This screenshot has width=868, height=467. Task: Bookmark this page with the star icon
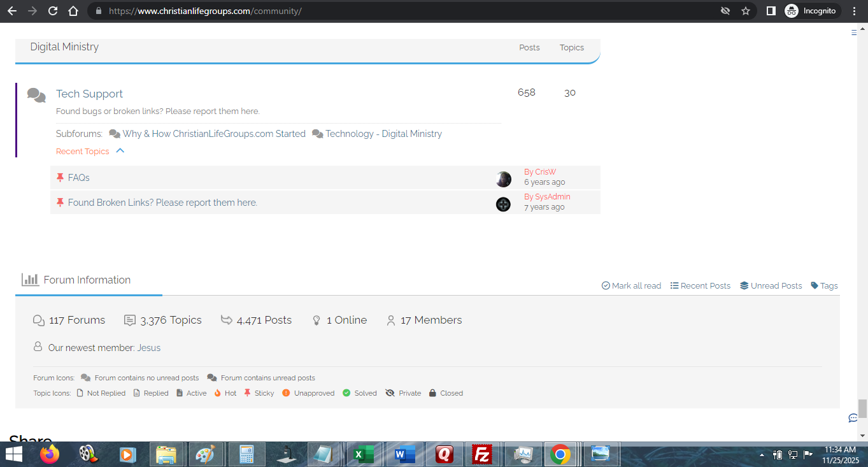tap(746, 11)
